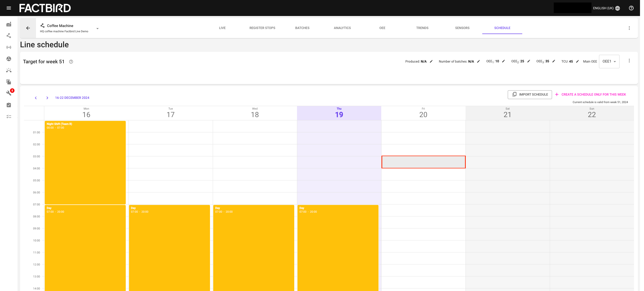
Task: Open the checklist sidebar icon
Action: tap(9, 116)
